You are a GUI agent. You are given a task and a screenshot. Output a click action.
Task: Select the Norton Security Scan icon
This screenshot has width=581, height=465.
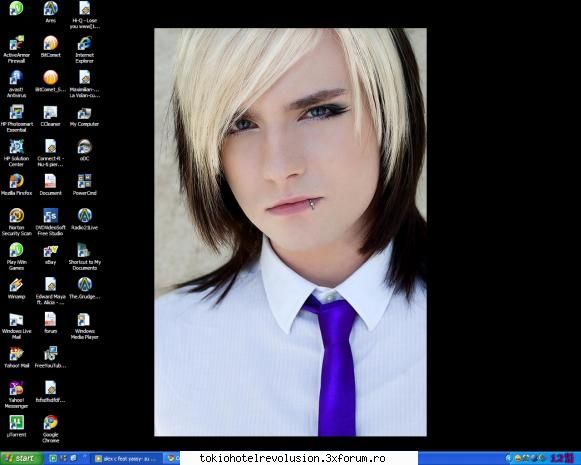tap(16, 222)
